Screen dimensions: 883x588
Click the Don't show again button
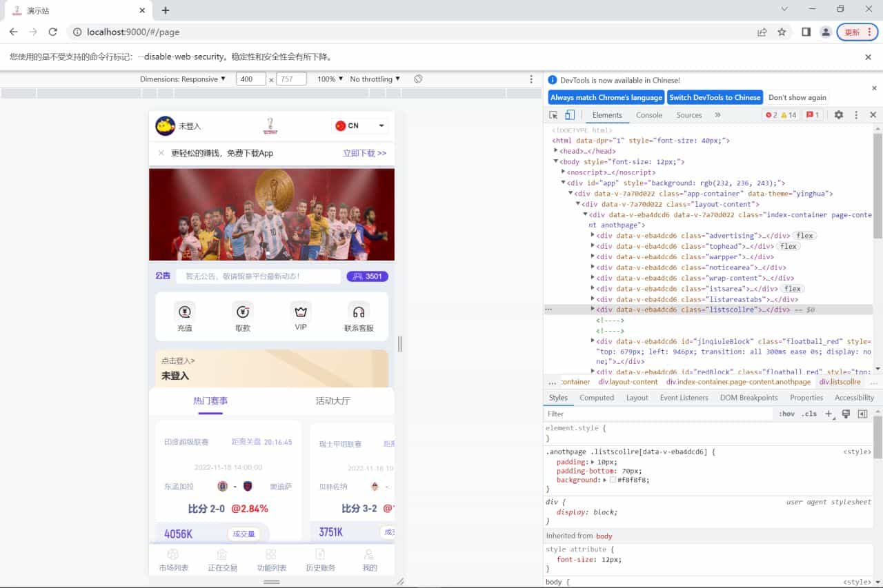[797, 97]
